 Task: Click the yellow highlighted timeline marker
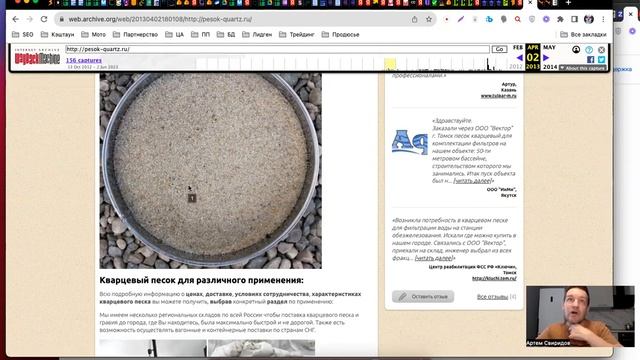coord(390,63)
